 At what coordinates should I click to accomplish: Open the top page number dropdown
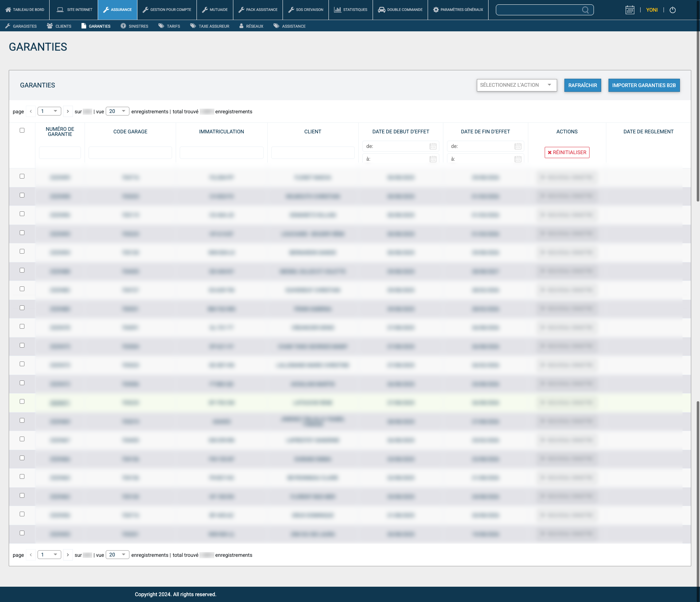point(49,111)
